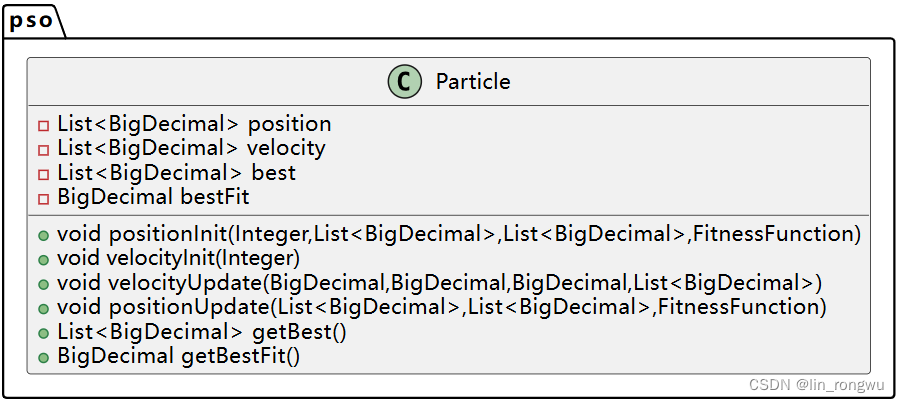
Task: Click public circle icon beside positionInit method
Action: pos(44,235)
